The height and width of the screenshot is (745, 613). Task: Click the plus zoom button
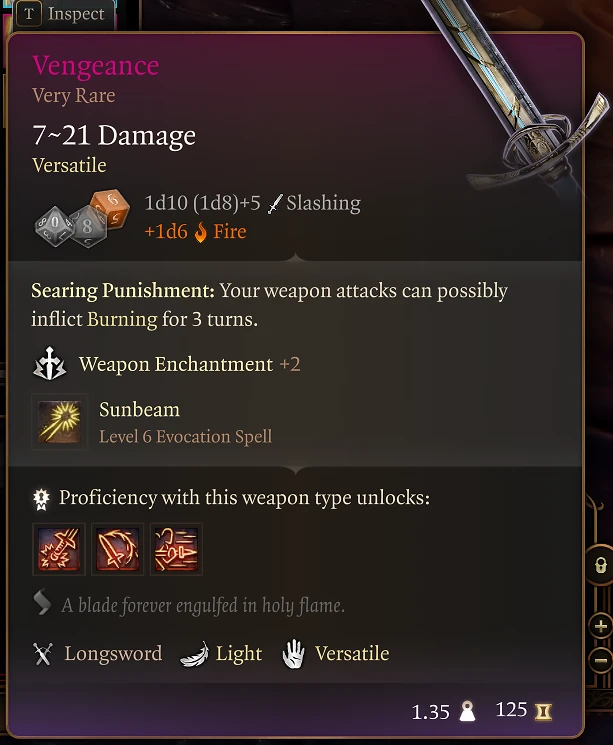(x=601, y=626)
